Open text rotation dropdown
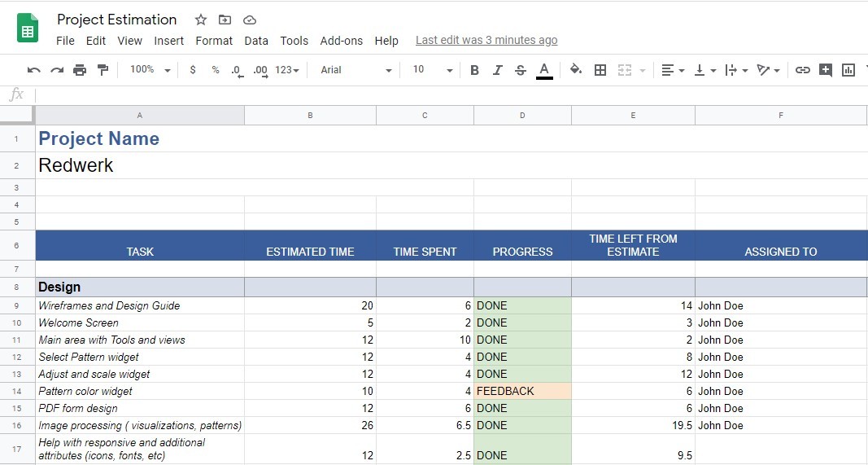The width and height of the screenshot is (868, 465). 769,70
